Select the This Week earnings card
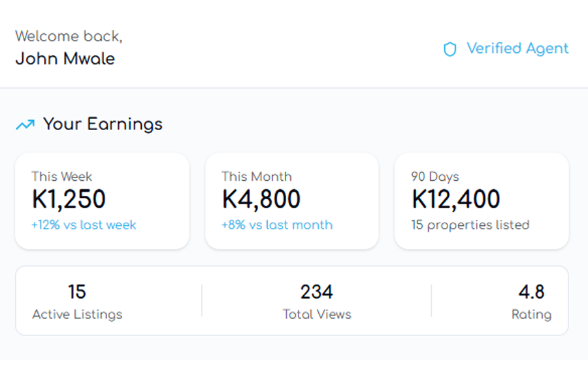588x376 pixels. (x=102, y=201)
